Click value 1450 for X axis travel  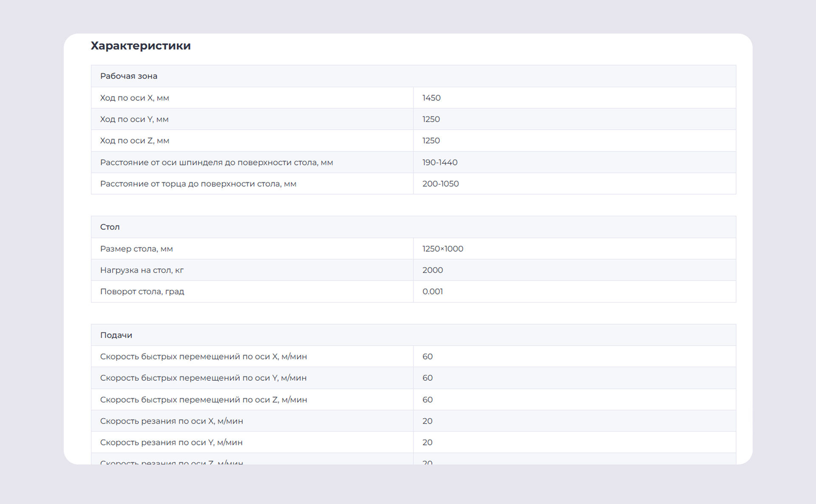click(431, 98)
